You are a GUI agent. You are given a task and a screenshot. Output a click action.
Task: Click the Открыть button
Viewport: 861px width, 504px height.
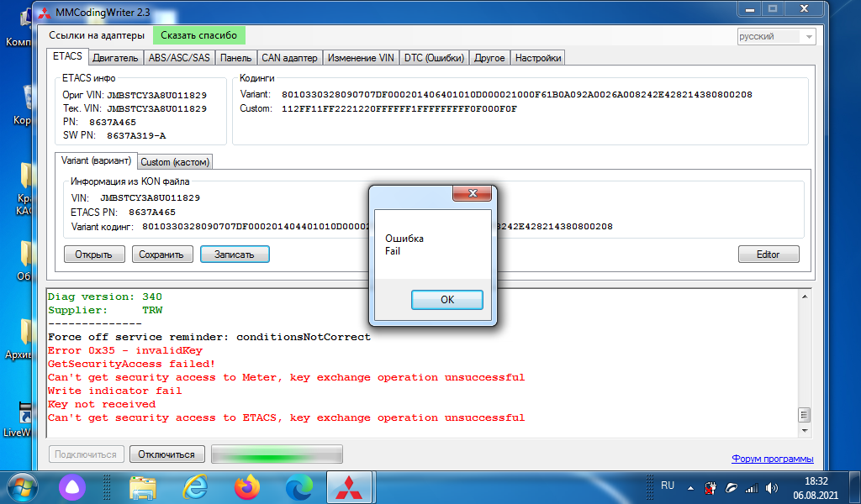94,255
